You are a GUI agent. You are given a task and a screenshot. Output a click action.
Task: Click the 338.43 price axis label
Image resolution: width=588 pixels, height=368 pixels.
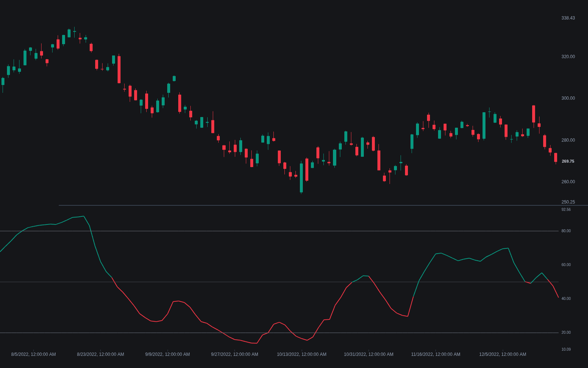568,18
